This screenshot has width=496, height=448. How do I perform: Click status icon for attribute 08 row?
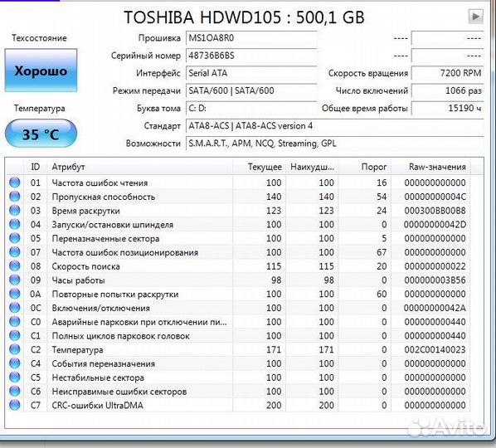click(x=15, y=266)
